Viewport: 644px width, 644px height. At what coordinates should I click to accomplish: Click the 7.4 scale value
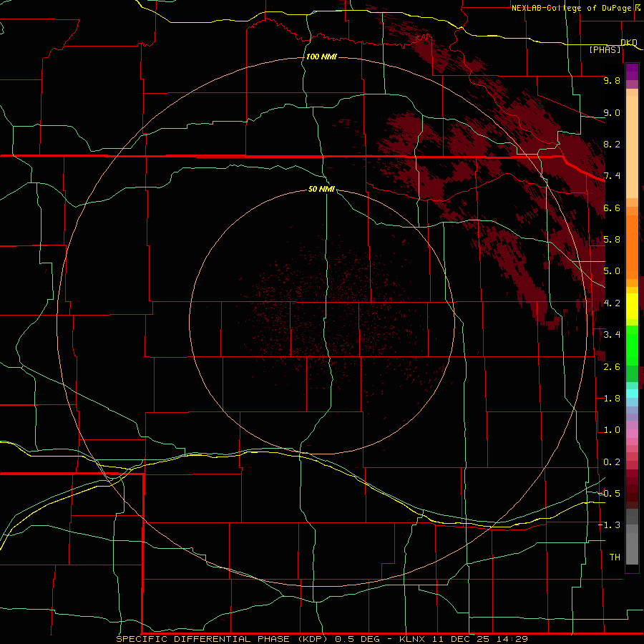[612, 176]
